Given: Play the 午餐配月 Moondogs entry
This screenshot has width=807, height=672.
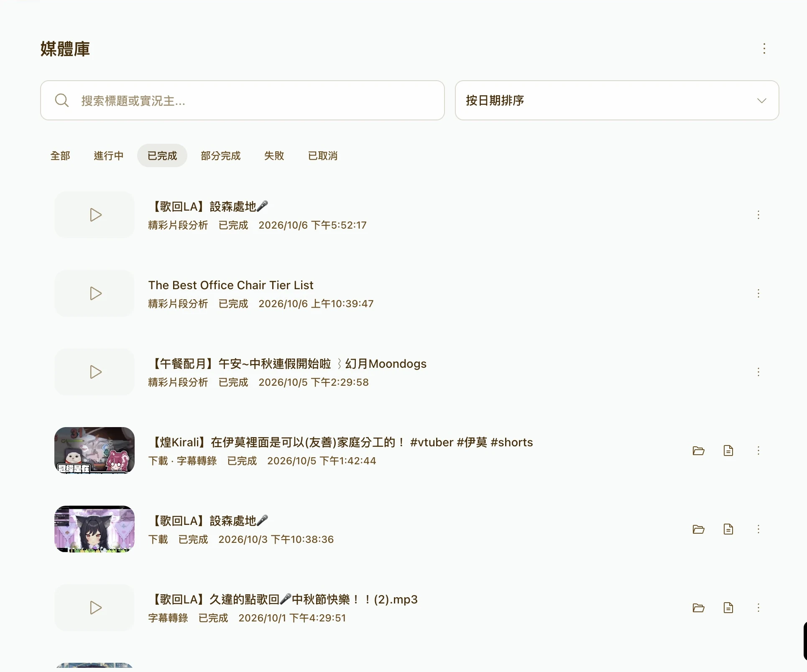Looking at the screenshot, I should 94,372.
